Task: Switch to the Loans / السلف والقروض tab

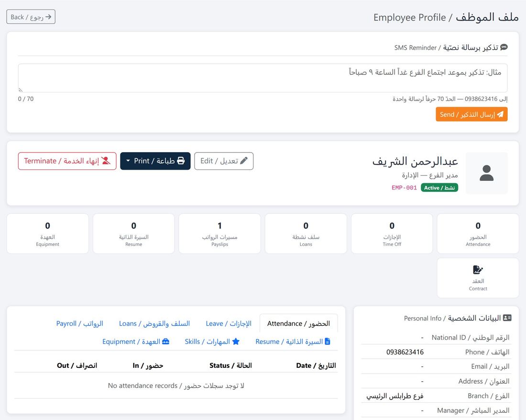Action: (x=154, y=323)
